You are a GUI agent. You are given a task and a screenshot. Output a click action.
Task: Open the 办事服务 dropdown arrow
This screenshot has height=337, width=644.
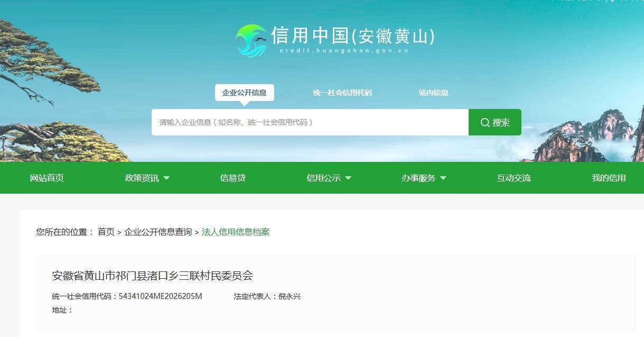pyautogui.click(x=443, y=178)
